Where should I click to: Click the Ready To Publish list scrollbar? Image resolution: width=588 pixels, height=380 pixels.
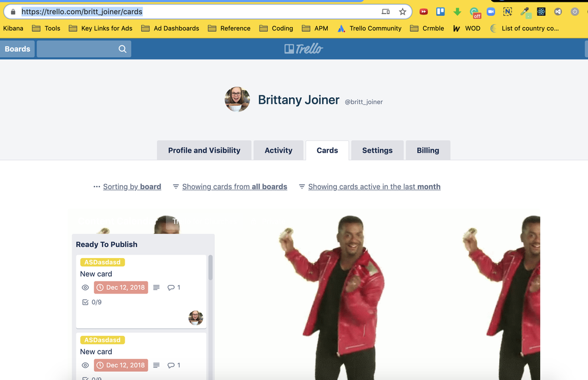pos(210,267)
